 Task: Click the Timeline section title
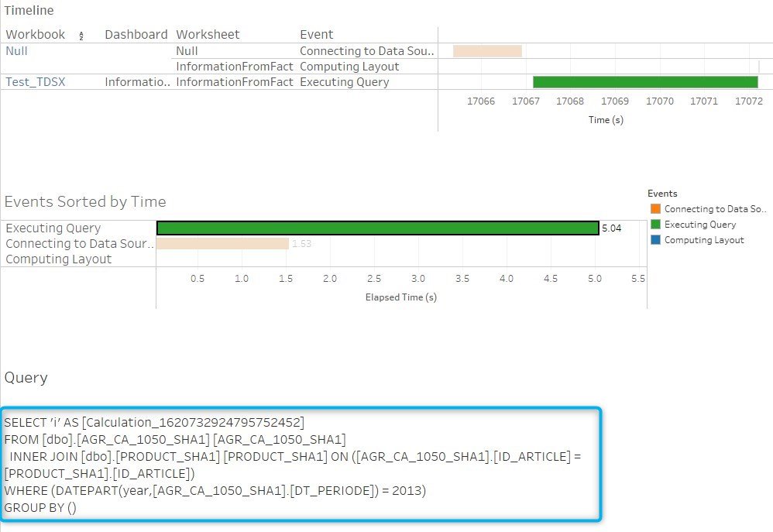[x=29, y=10]
